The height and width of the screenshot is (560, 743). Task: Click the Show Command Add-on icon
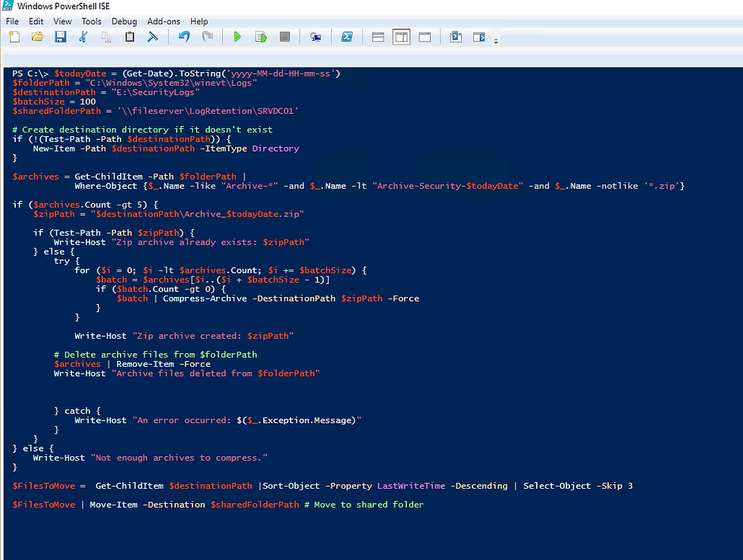(479, 37)
